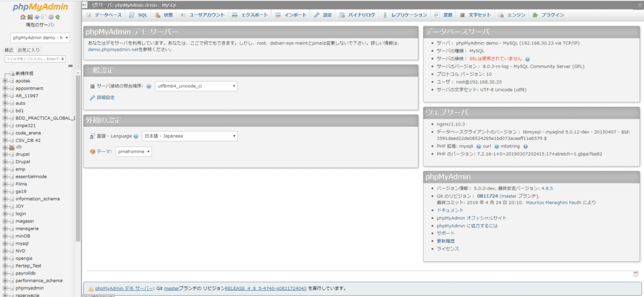Click the log out door icon
Viewport: 644px width, 297px height.
[x=30, y=17]
